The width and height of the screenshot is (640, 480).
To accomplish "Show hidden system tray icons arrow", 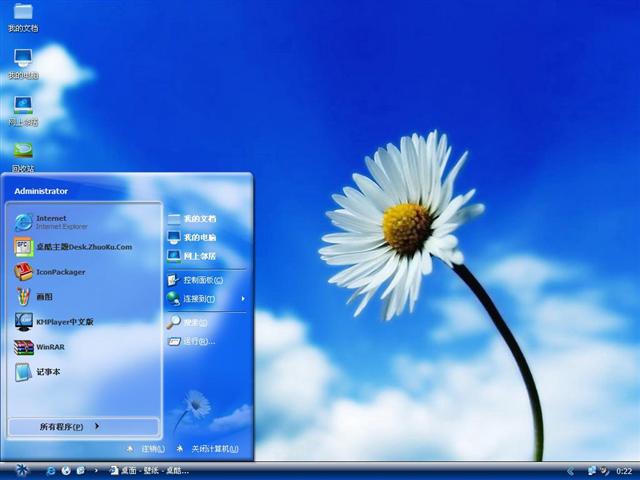I will (x=570, y=470).
